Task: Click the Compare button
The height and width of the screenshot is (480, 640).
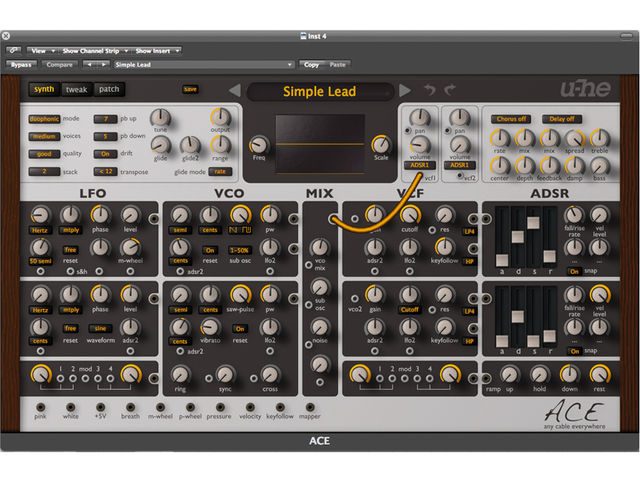Action: (60, 64)
